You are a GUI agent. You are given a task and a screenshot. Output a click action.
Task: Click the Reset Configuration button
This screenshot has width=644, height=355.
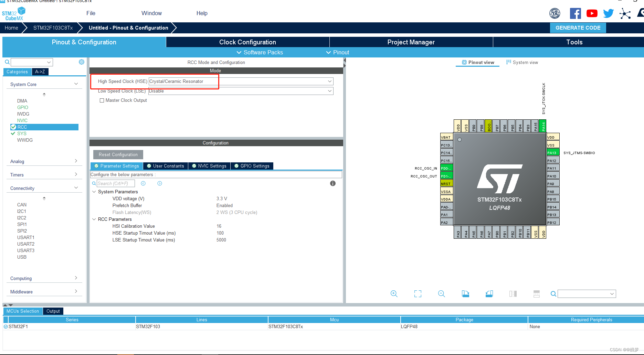pyautogui.click(x=118, y=154)
